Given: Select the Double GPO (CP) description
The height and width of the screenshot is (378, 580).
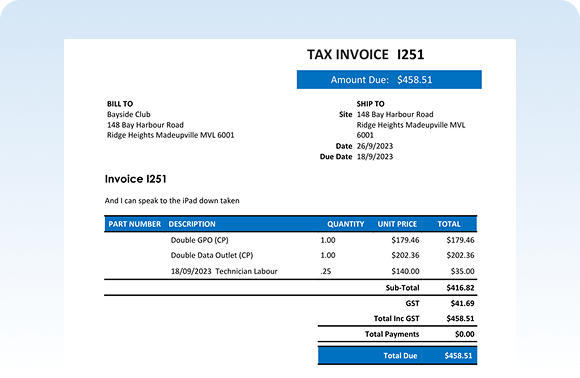Looking at the screenshot, I should [199, 240].
